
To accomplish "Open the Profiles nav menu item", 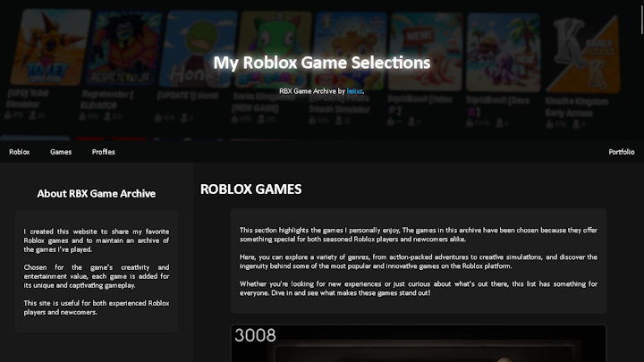I will [104, 152].
